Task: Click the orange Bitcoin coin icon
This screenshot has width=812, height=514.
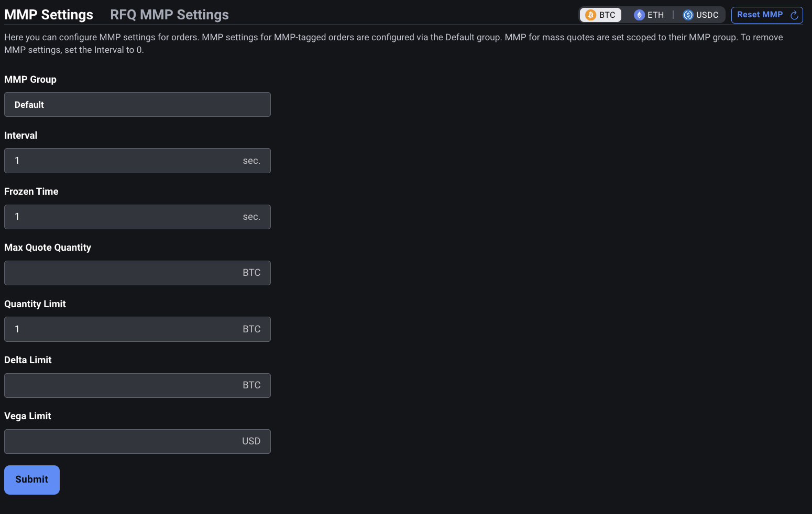Action: click(x=590, y=15)
